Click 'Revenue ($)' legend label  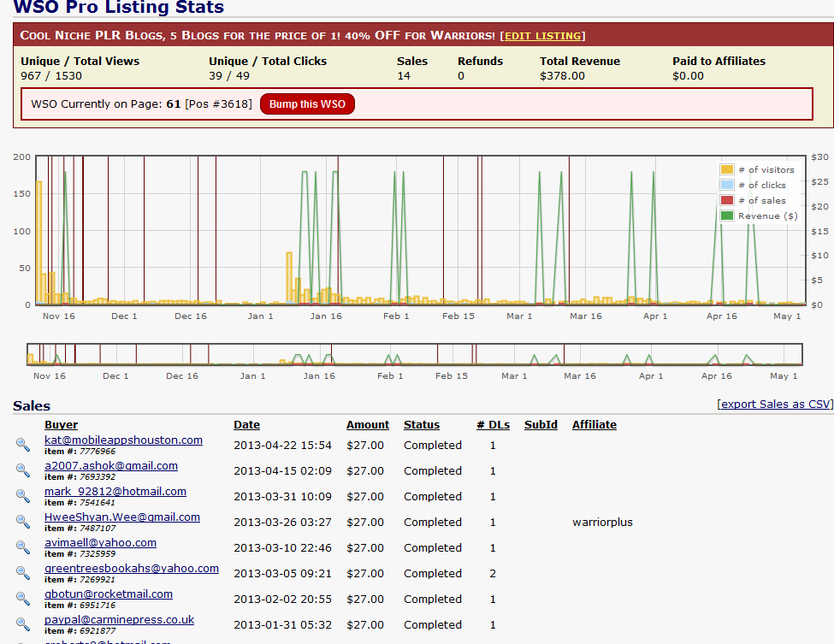coord(768,216)
